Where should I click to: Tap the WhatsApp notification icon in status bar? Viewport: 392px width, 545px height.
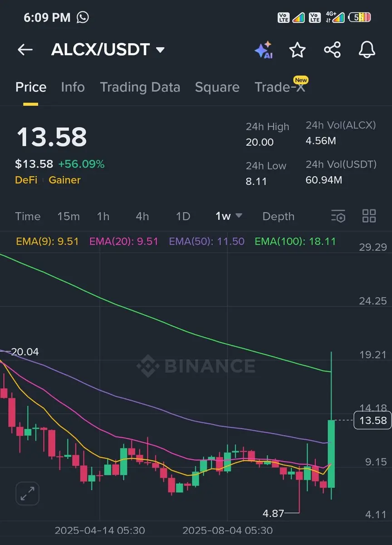click(x=83, y=17)
